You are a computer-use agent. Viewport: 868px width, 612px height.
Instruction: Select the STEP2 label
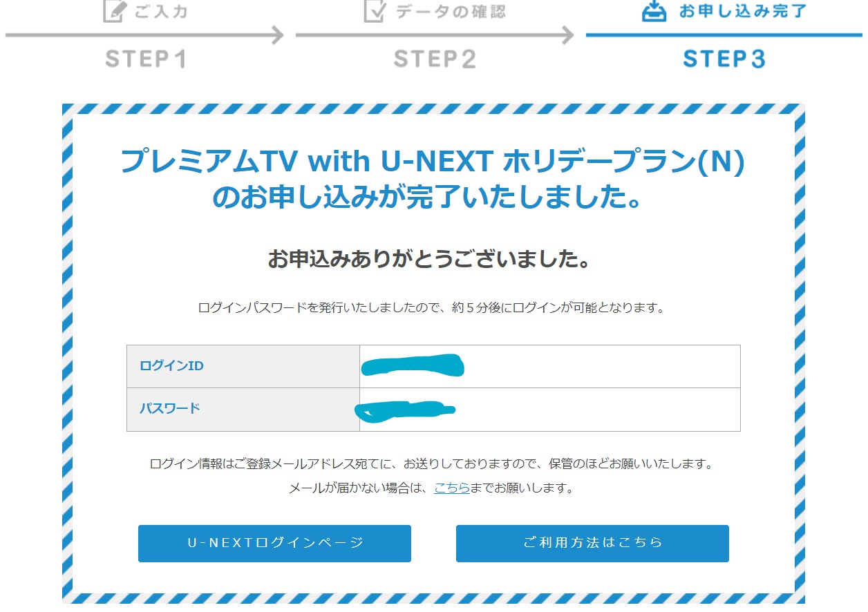[x=435, y=59]
